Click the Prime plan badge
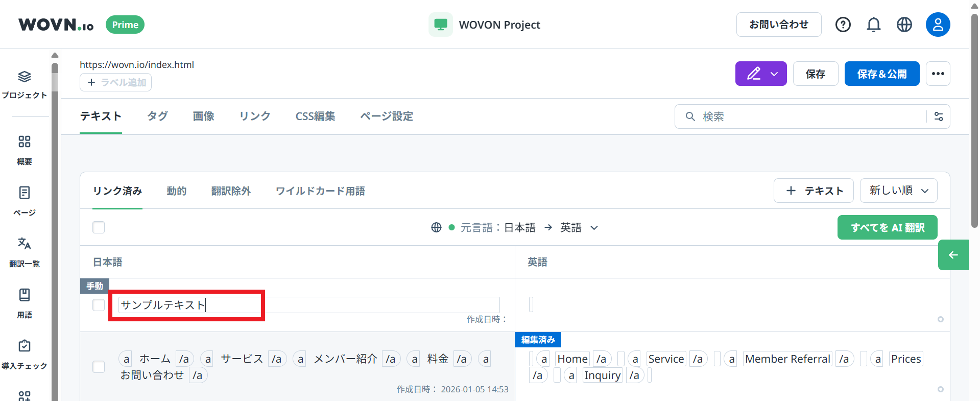Image resolution: width=980 pixels, height=401 pixels. click(125, 25)
